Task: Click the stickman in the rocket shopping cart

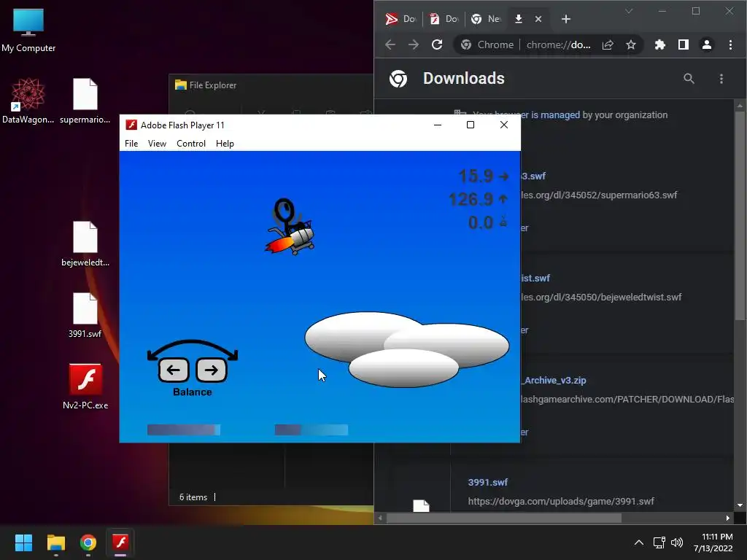Action: tap(290, 227)
